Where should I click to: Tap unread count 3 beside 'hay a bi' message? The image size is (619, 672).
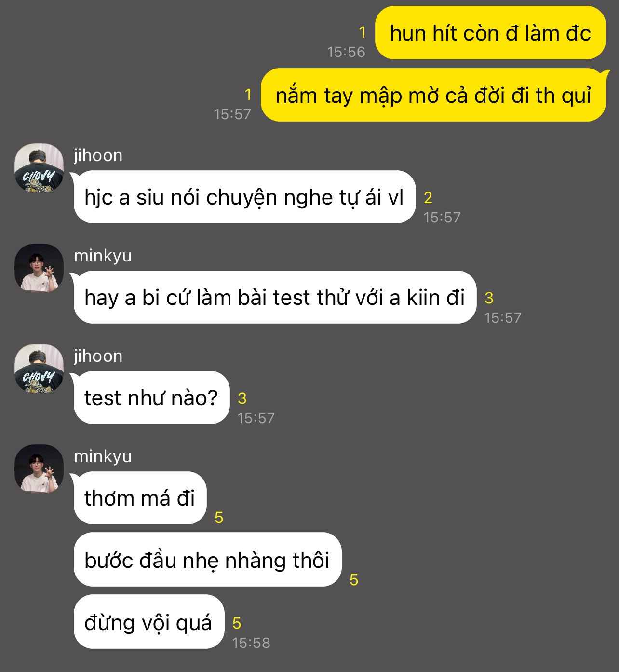coord(489,298)
